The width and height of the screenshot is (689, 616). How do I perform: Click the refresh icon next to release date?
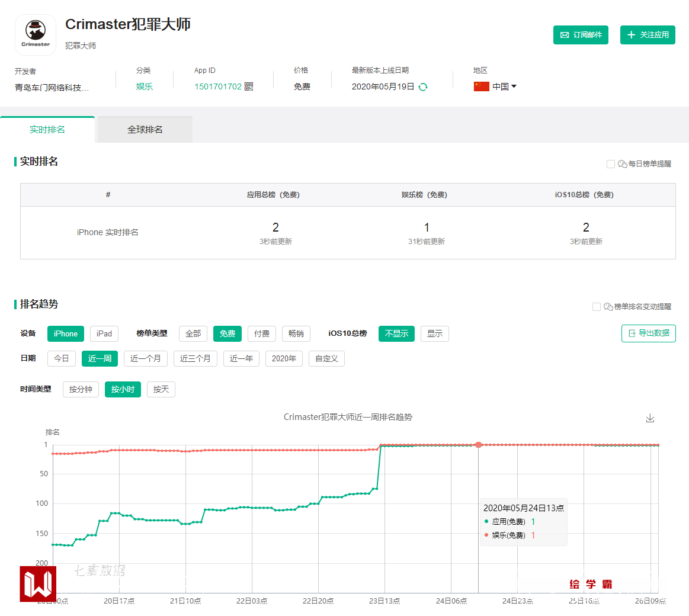click(x=423, y=87)
